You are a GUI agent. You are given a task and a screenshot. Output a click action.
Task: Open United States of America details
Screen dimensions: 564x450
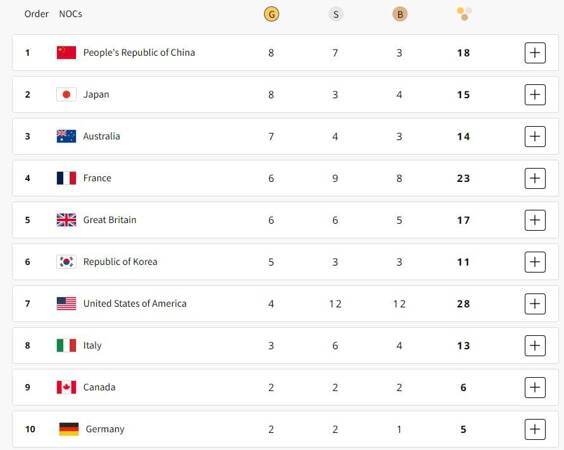(535, 304)
